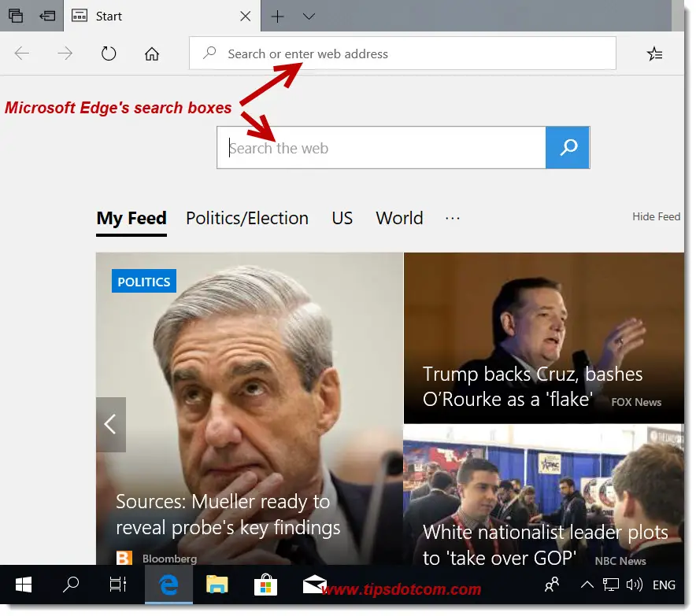Go back to the previous page
The image size is (696, 616).
tap(22, 53)
